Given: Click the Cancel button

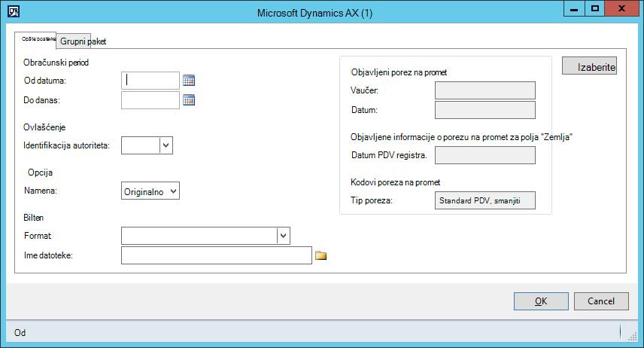Looking at the screenshot, I should (601, 301).
